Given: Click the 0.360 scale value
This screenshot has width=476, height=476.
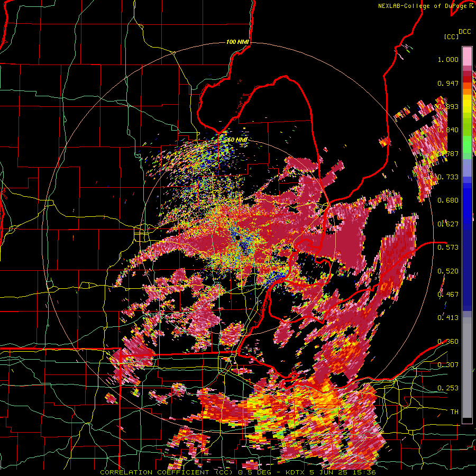Looking at the screenshot, I should point(448,342).
